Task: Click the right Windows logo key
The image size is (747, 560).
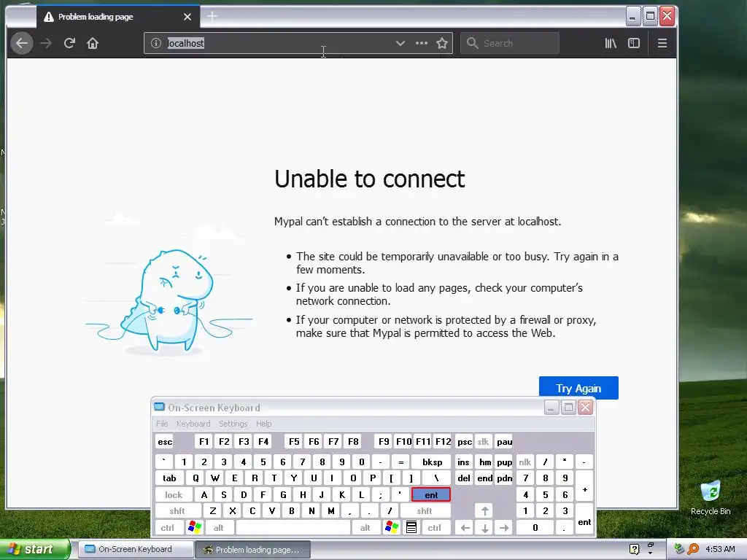Action: 392,528
